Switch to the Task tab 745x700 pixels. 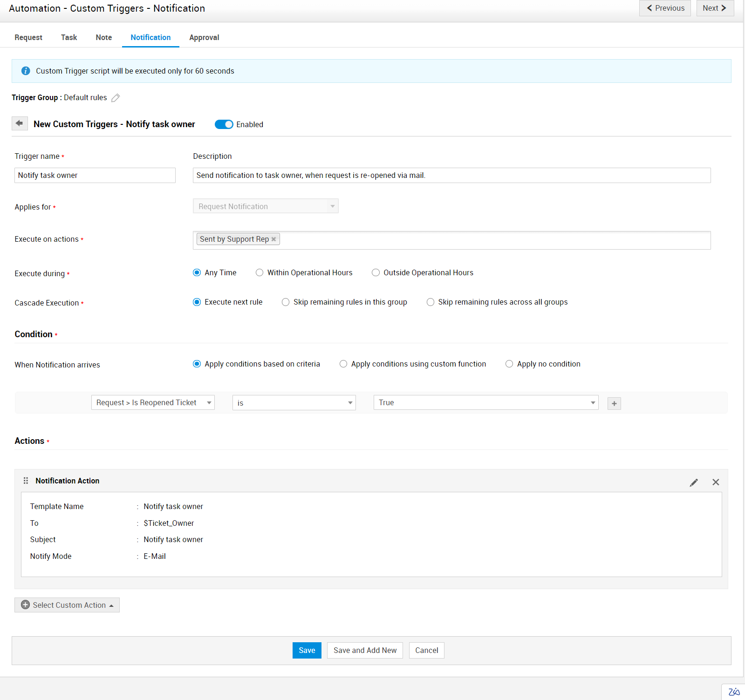69,38
